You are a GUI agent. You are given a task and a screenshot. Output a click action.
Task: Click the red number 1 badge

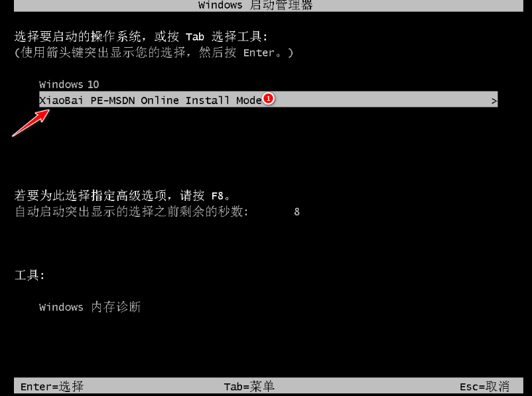coord(269,98)
